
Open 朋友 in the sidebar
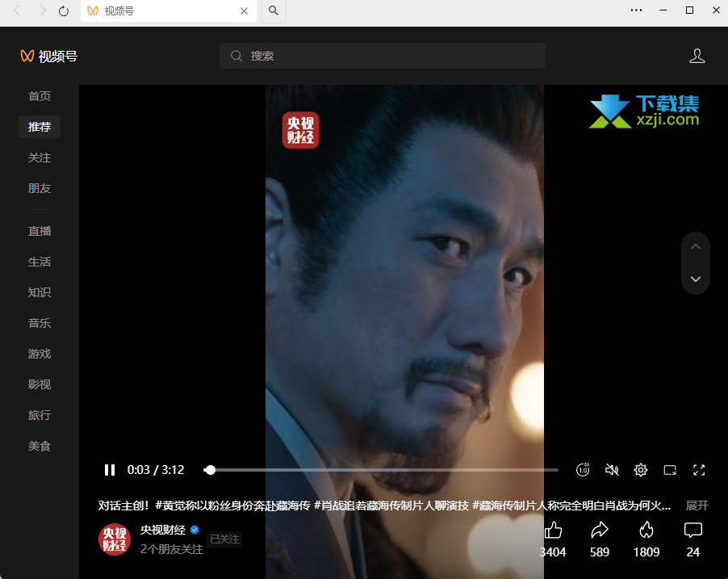40,188
